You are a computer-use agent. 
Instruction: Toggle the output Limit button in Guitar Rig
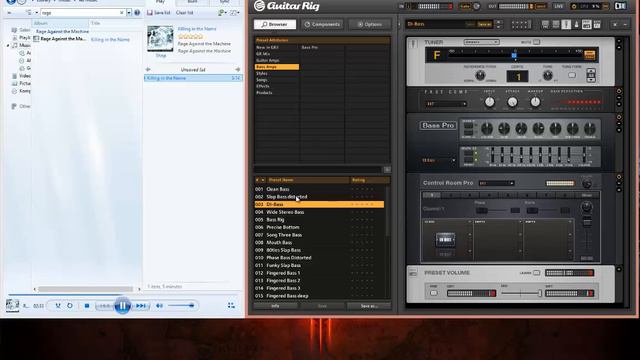point(540,6)
